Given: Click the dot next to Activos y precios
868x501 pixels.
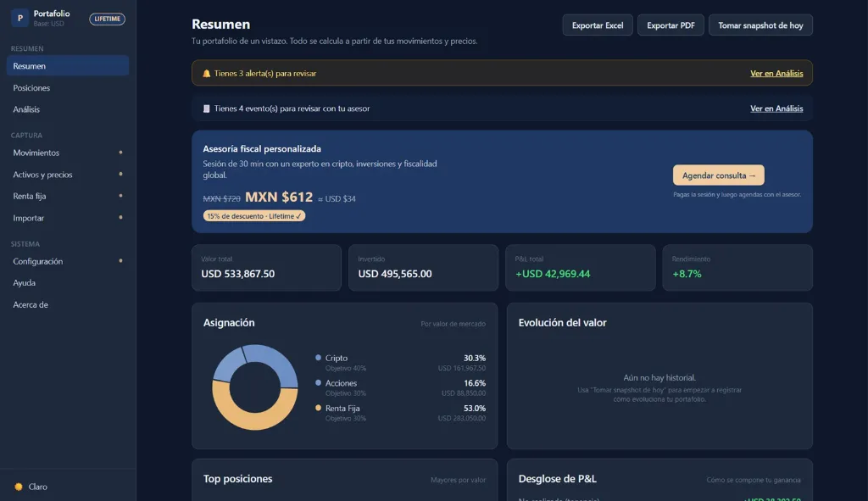Looking at the screenshot, I should coord(120,174).
